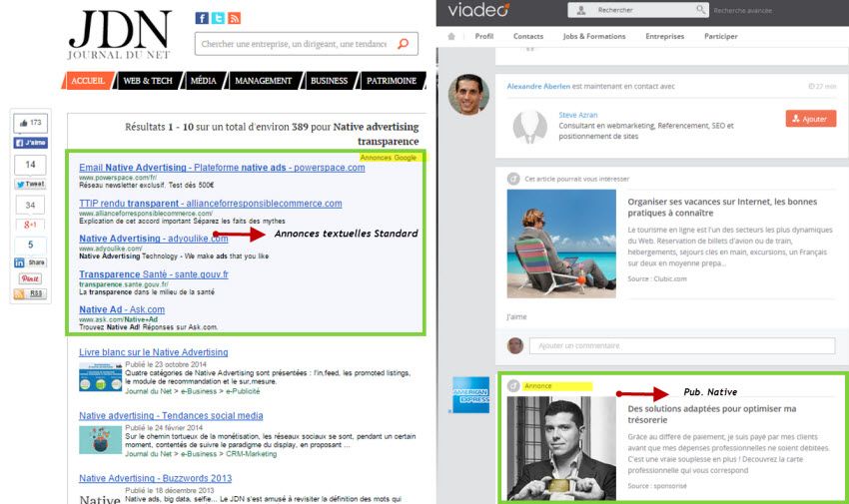Click the Viadeo logo
This screenshot has height=504, width=849.
pyautogui.click(x=478, y=10)
